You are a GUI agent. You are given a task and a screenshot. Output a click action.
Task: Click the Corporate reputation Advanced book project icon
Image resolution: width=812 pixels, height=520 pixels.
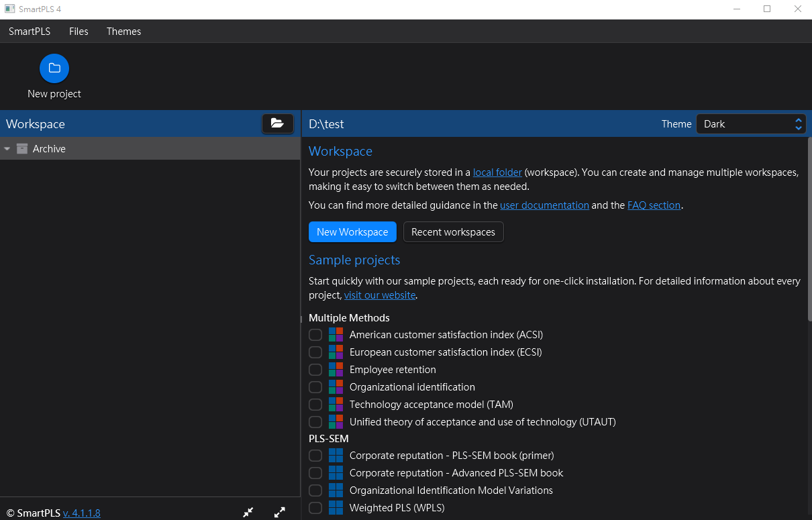[336, 473]
